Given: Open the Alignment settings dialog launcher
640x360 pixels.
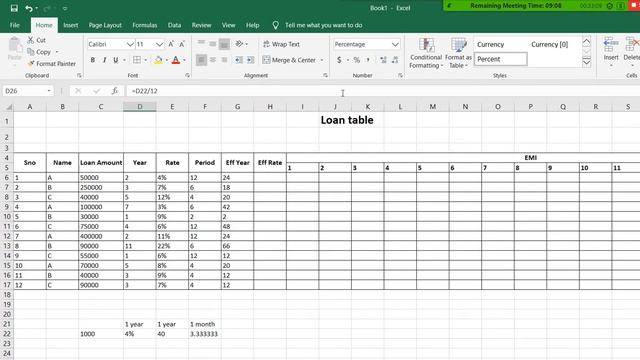Looking at the screenshot, I should [325, 76].
